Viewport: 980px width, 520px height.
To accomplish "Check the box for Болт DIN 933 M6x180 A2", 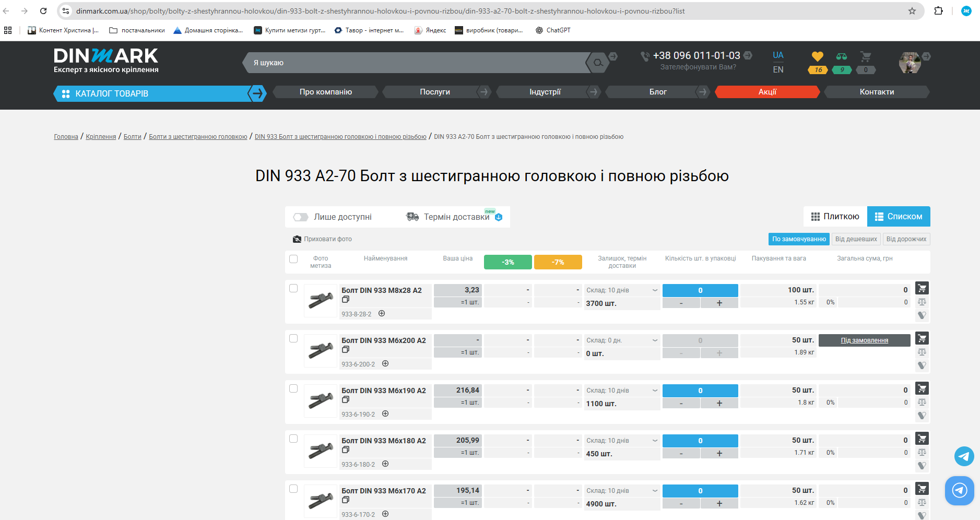I will [x=293, y=439].
